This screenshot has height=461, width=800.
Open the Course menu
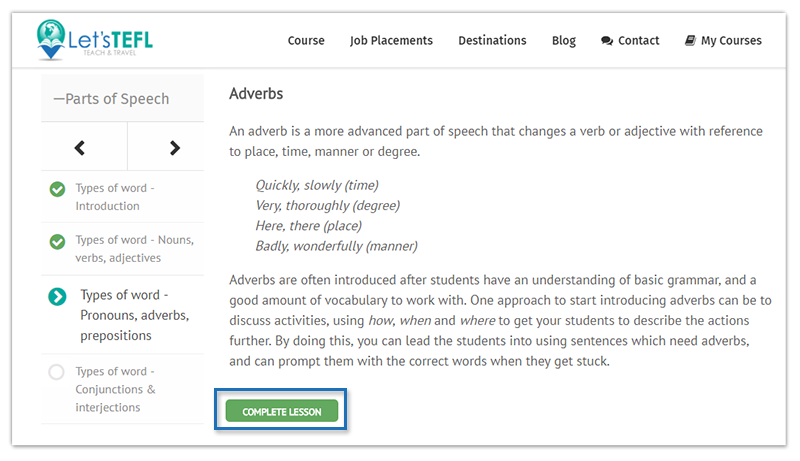(306, 40)
